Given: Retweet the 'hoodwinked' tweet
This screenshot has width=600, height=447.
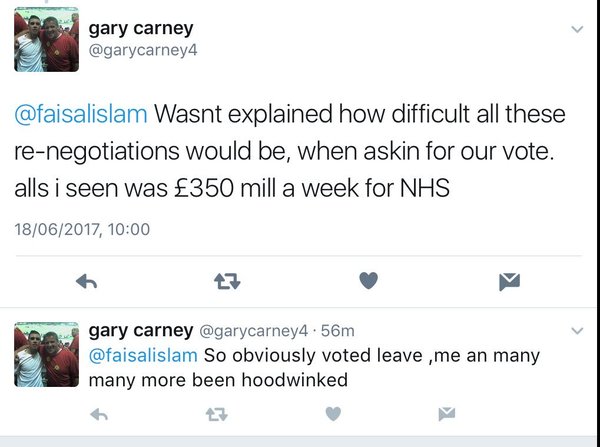Looking at the screenshot, I should click(x=215, y=413).
